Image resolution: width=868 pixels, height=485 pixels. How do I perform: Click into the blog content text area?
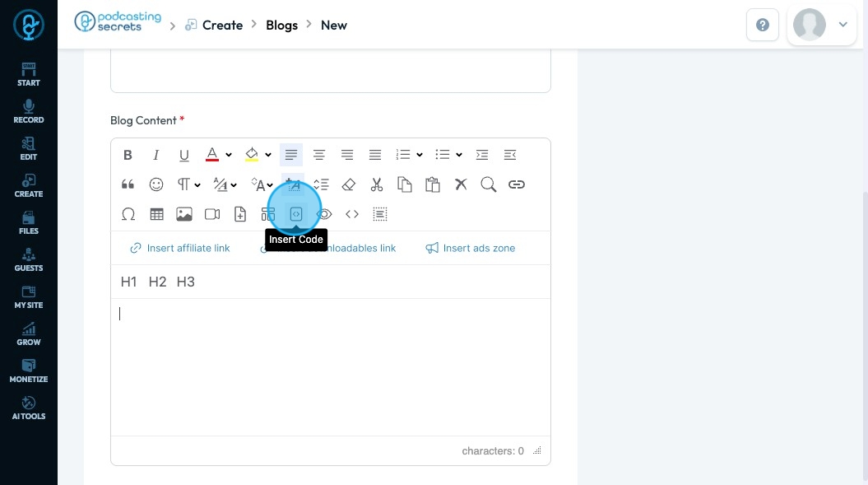tap(331, 367)
